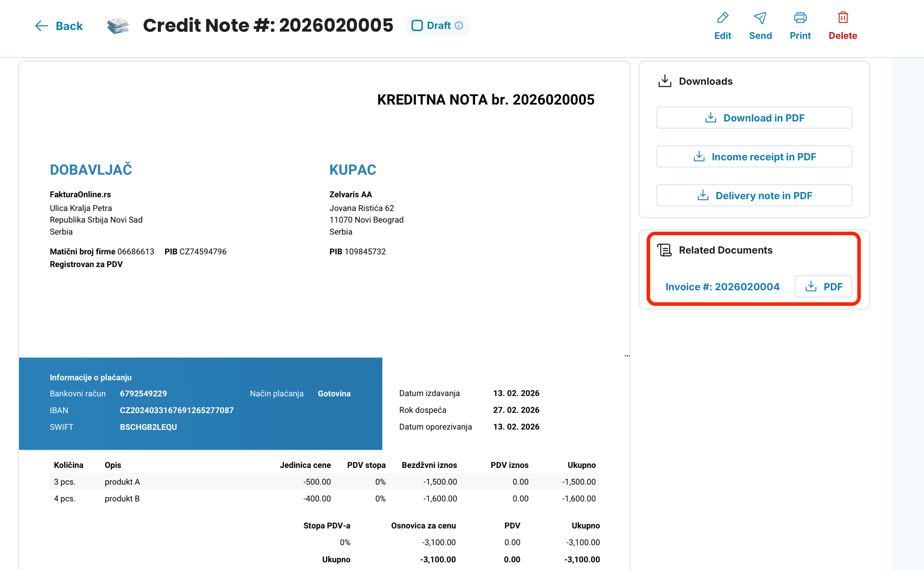Click the credit note stack icon
Viewport: 924px width, 570px height.
[118, 26]
